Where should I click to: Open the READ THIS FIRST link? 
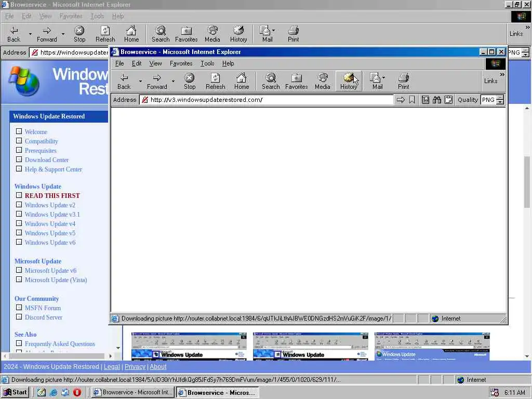[x=52, y=196]
